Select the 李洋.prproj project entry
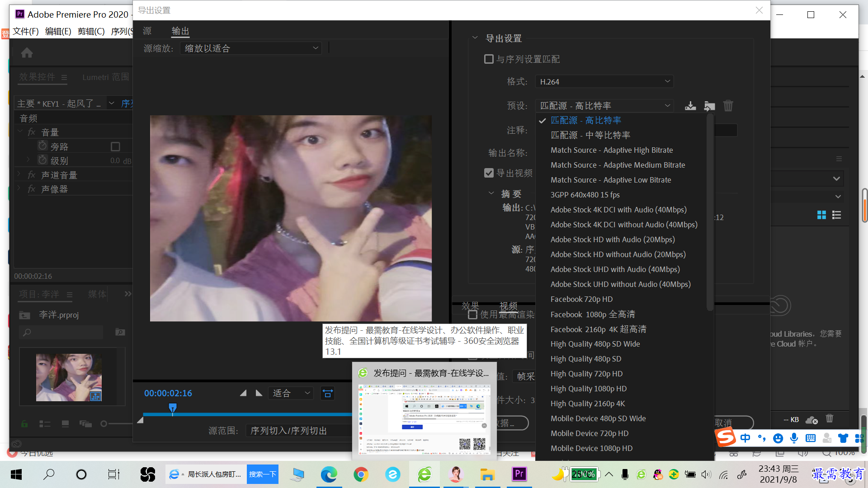 pos(59,314)
